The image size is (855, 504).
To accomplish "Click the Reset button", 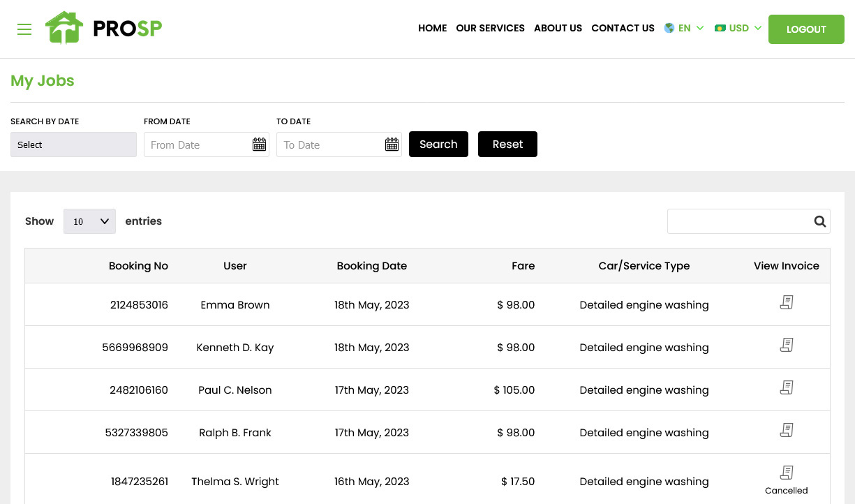I will pos(507,144).
